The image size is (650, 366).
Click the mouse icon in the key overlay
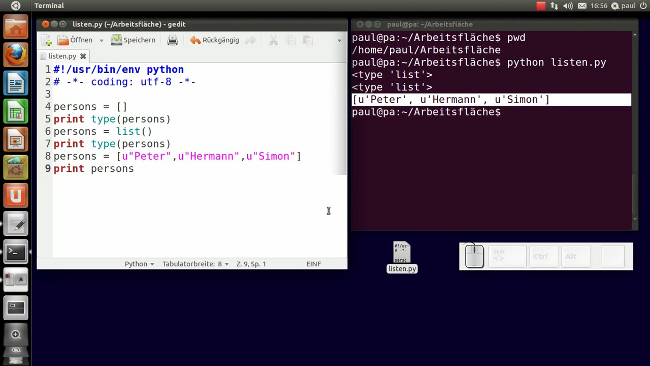(474, 256)
